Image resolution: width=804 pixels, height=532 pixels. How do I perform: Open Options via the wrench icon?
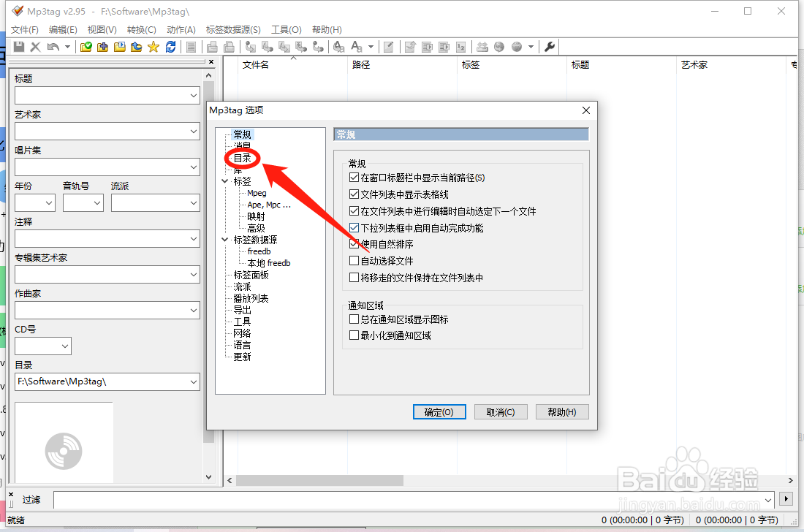coord(550,46)
